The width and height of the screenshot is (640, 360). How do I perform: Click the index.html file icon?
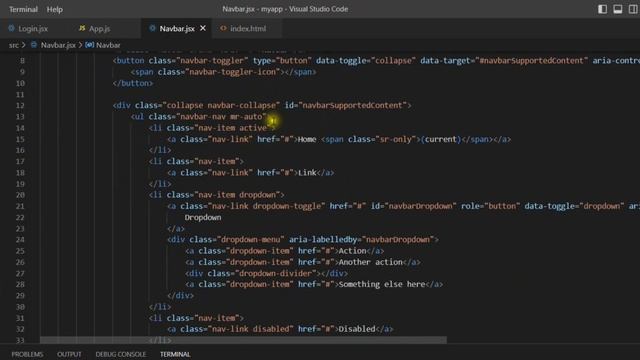pos(223,28)
